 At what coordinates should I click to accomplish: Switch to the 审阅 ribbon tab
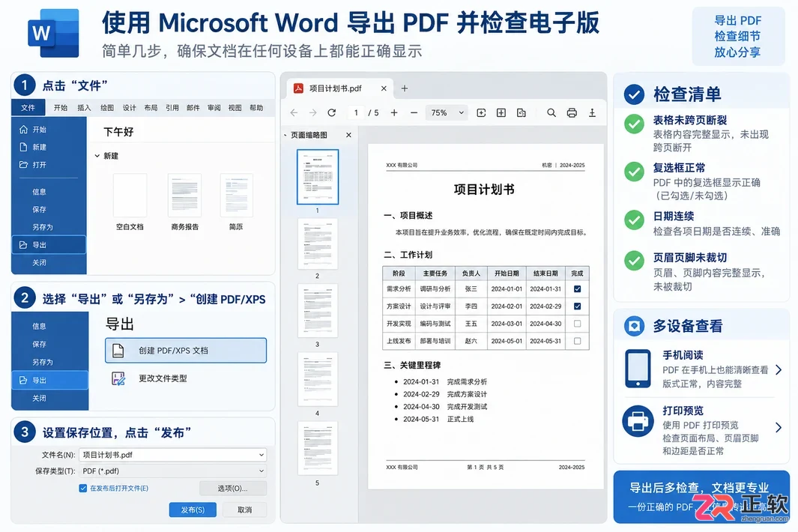click(214, 107)
